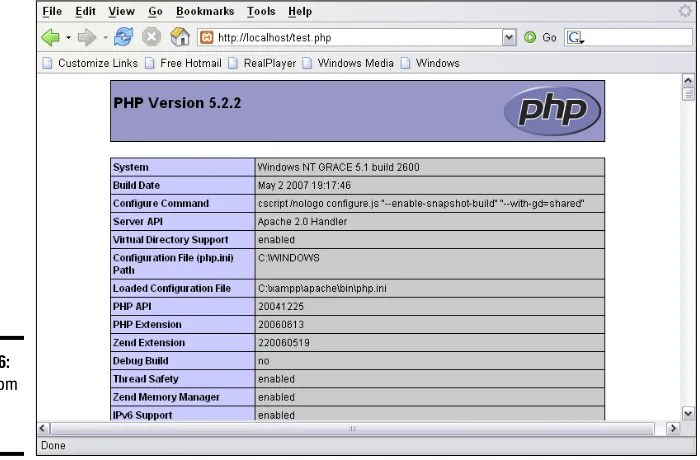
Task: Click the vertical scrollbar up arrow
Action: pos(688,80)
